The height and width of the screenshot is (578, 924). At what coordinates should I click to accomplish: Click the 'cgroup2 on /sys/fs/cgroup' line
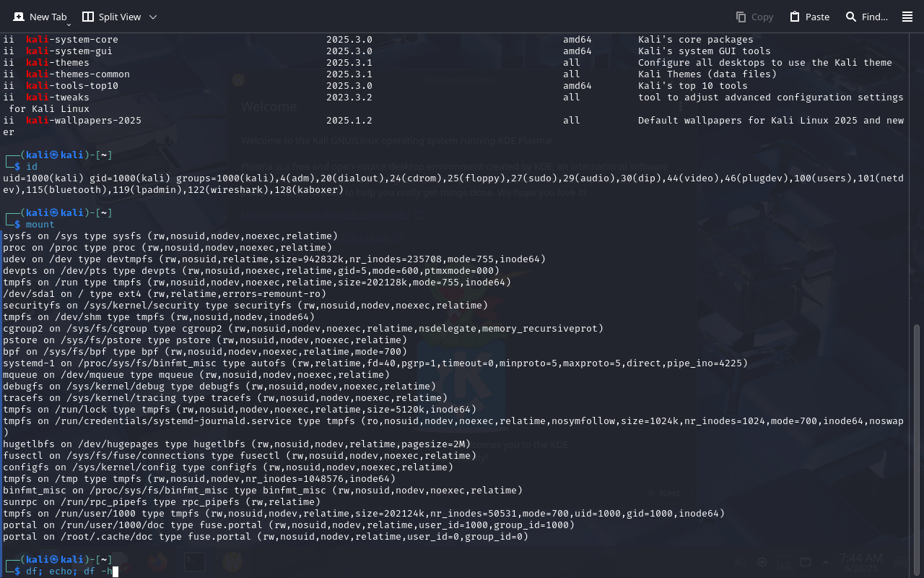click(x=303, y=329)
